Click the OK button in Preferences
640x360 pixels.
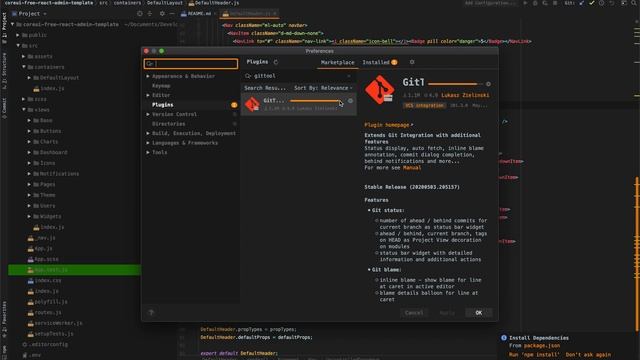tap(479, 313)
